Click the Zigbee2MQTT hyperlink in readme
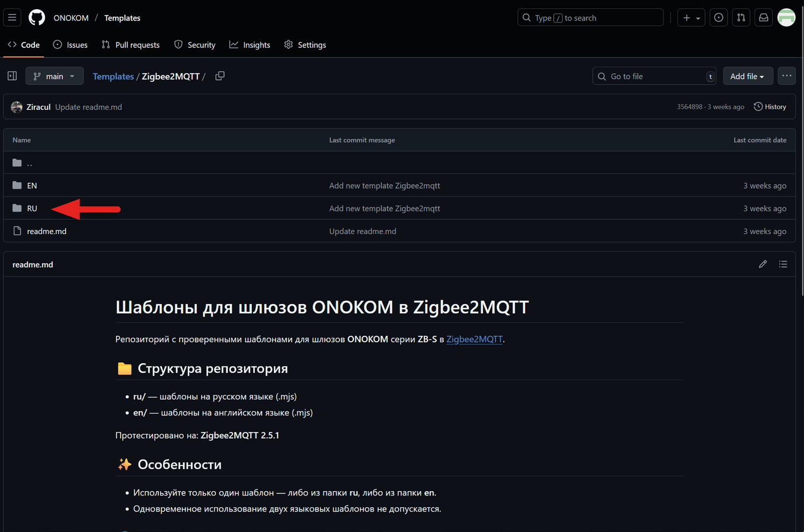The width and height of the screenshot is (804, 532). coord(474,339)
